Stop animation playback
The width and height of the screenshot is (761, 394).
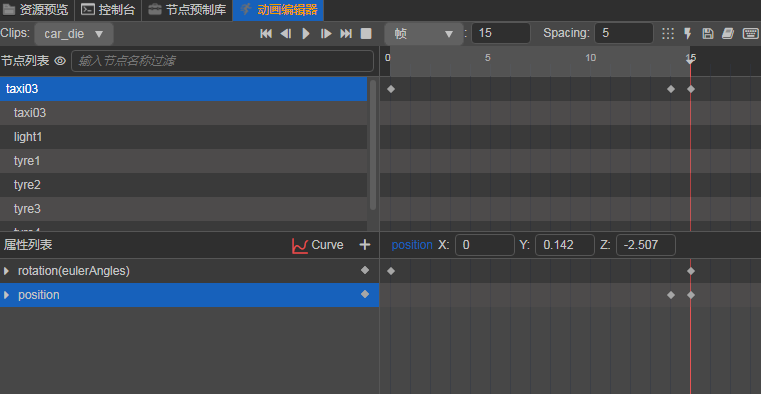[x=366, y=33]
